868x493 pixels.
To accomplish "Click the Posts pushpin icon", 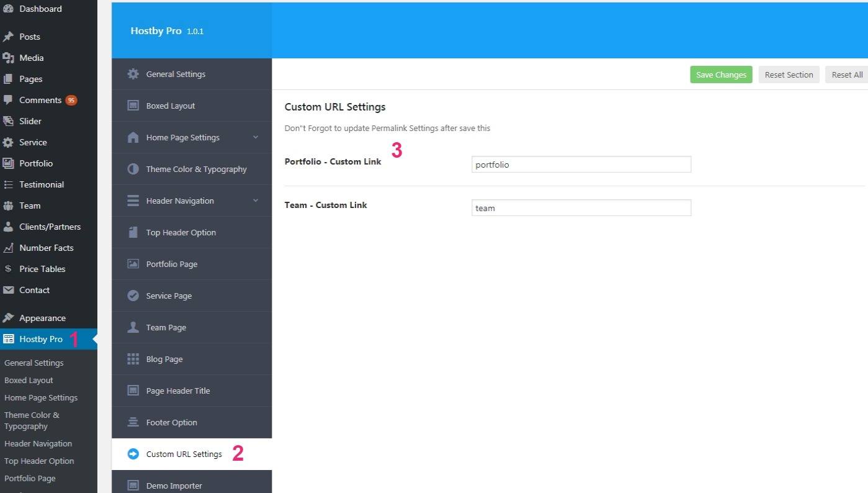I will [x=8, y=37].
